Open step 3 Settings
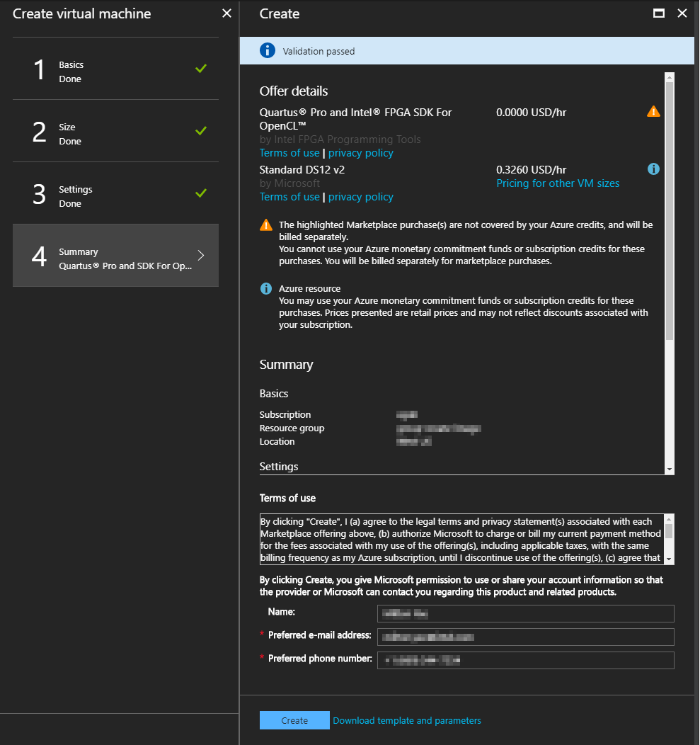The width and height of the screenshot is (700, 745). (x=115, y=193)
